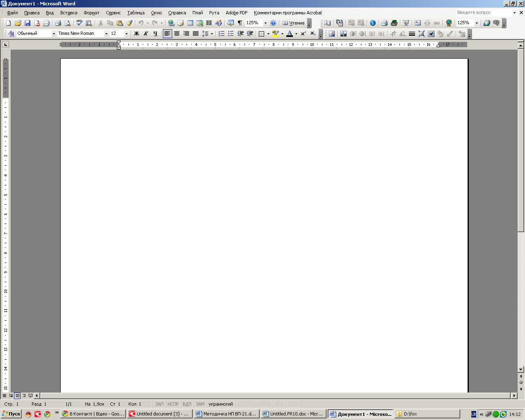The image size is (525, 420).
Task: Toggle show paragraph marks (¶)
Action: click(x=240, y=23)
